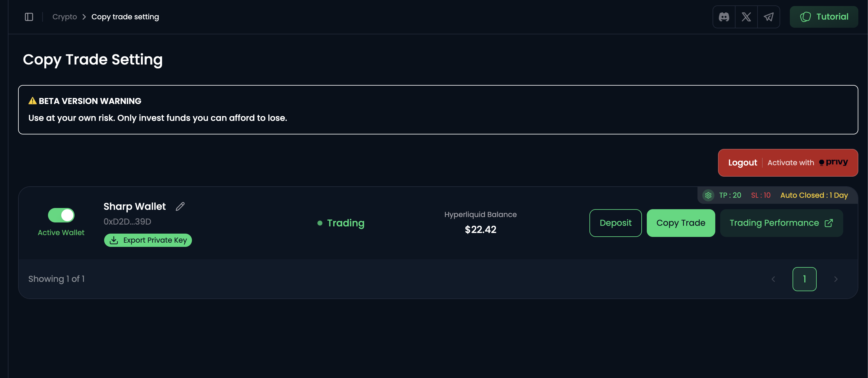This screenshot has height=378, width=868.
Task: Click the Deposit button
Action: [x=615, y=223]
